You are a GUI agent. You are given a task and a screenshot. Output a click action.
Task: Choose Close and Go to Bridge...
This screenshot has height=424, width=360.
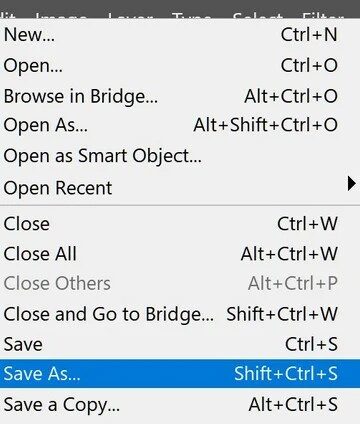(180, 314)
